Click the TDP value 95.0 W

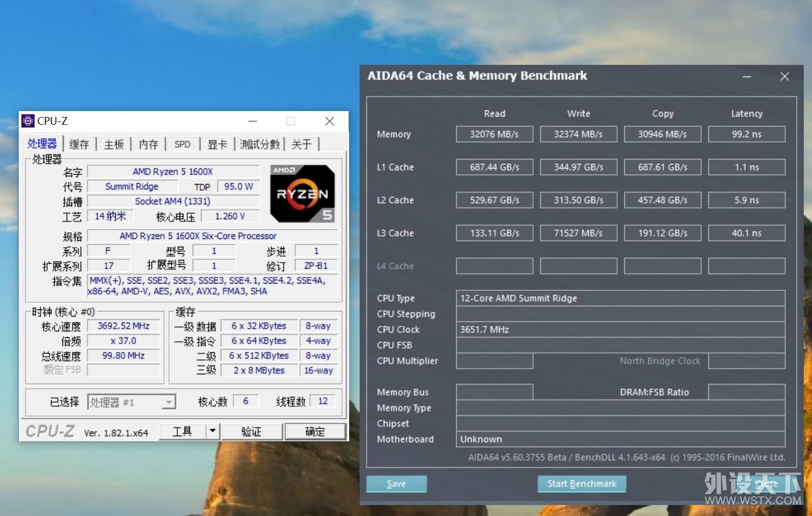point(238,186)
